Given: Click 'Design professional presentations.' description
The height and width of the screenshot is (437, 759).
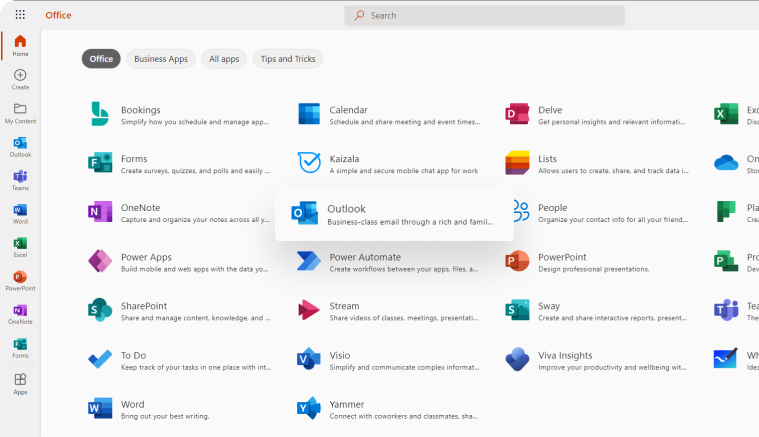Looking at the screenshot, I should (593, 269).
